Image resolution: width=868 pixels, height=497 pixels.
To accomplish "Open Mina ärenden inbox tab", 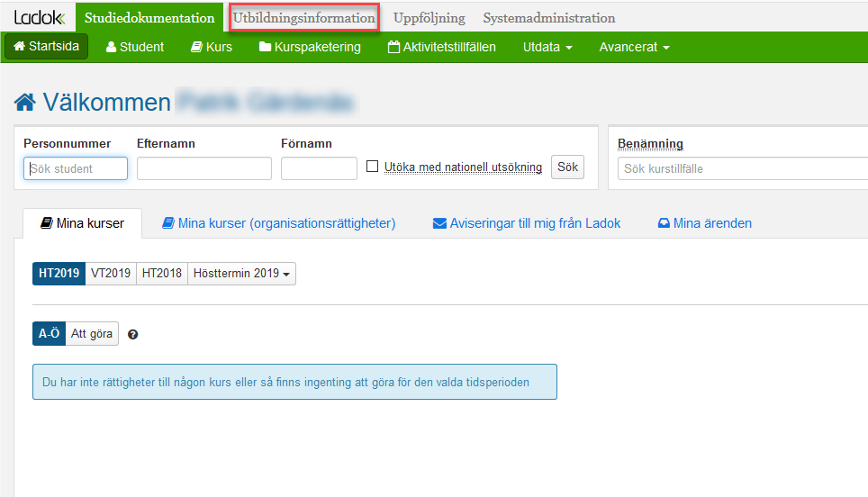I will click(704, 223).
